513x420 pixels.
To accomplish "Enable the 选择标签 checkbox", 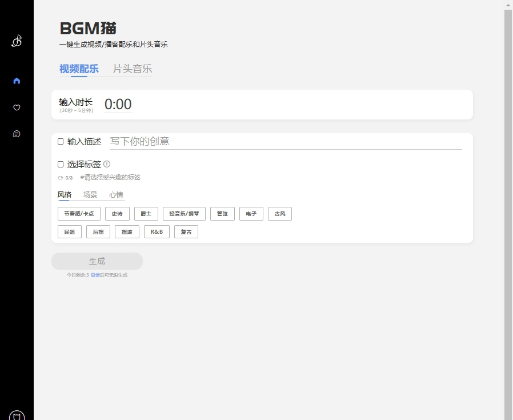I will pos(61,165).
